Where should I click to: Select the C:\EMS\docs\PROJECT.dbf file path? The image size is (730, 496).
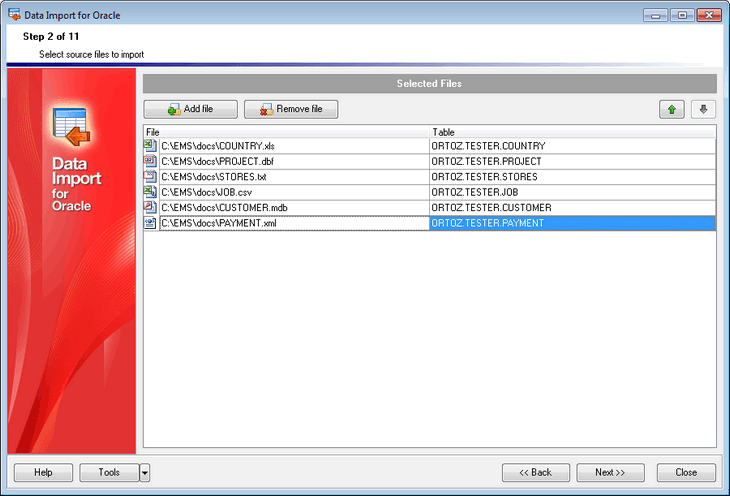[x=294, y=161]
